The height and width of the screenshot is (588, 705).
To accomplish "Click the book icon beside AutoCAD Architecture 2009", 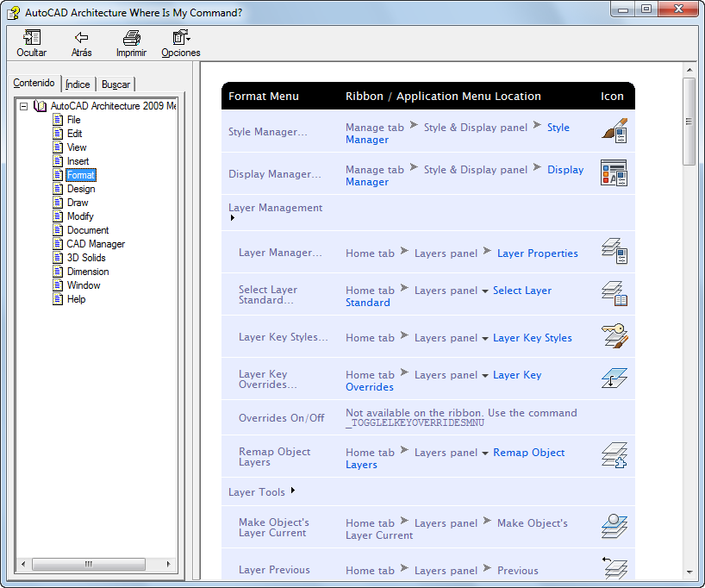I will coord(40,106).
